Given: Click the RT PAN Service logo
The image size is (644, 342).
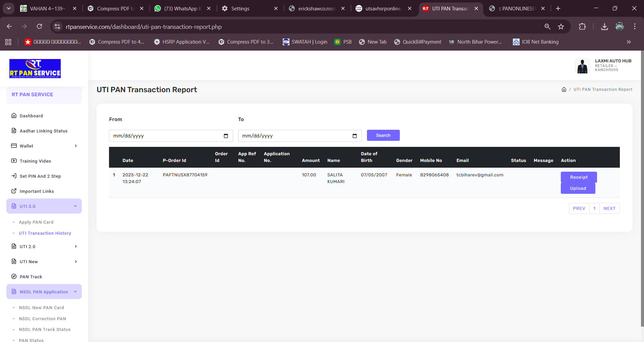Looking at the screenshot, I should click(x=35, y=69).
